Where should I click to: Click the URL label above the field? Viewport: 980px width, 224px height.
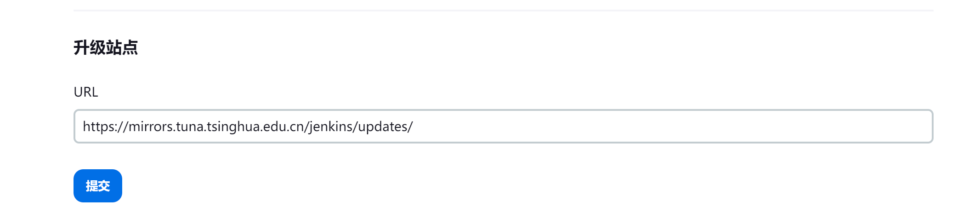[x=86, y=92]
